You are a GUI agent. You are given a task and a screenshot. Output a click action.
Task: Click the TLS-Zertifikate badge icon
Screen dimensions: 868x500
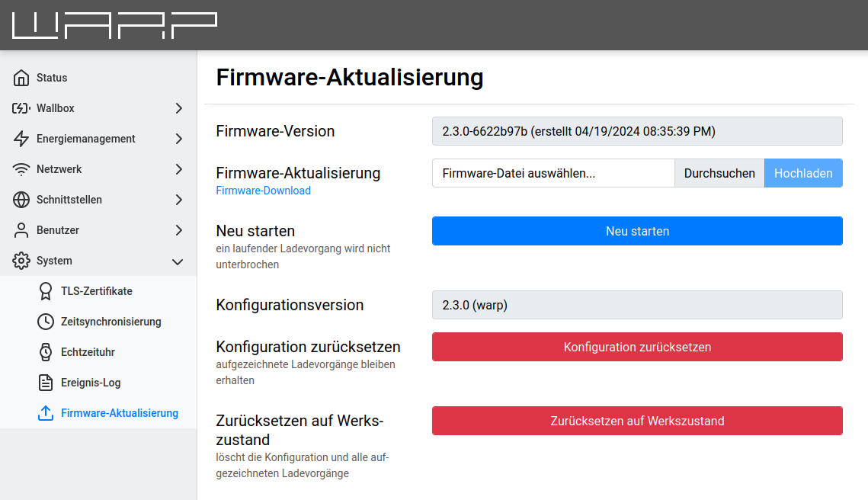click(46, 291)
